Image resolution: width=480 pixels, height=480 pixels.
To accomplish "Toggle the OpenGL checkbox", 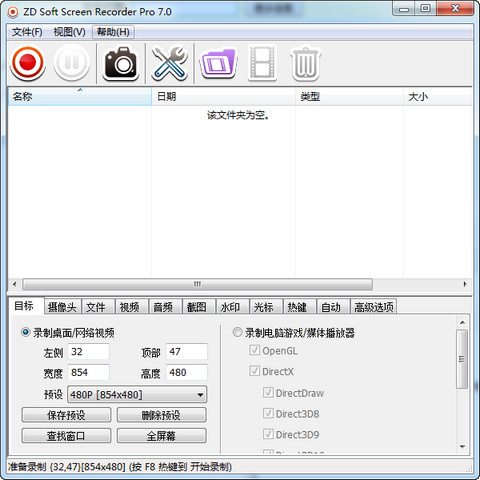I will (x=255, y=350).
